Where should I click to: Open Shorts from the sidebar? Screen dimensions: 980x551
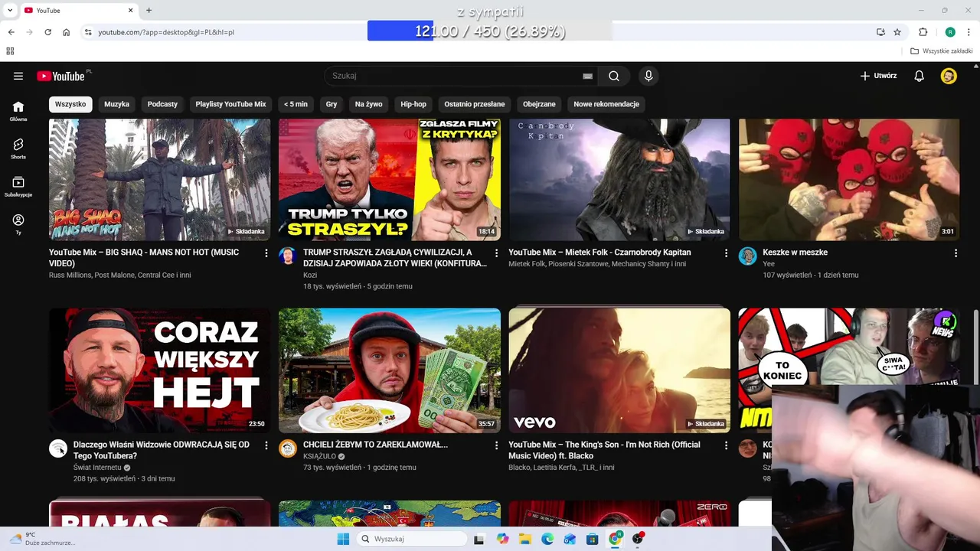[18, 148]
